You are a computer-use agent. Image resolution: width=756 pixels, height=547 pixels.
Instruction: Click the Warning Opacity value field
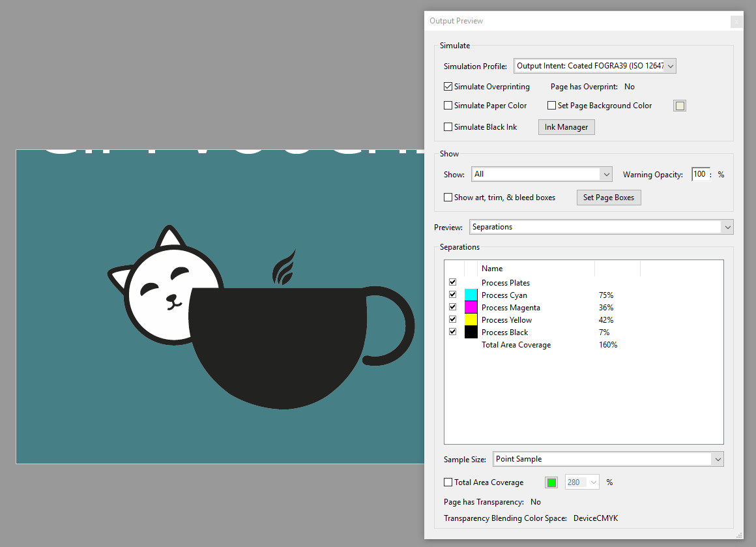point(700,174)
